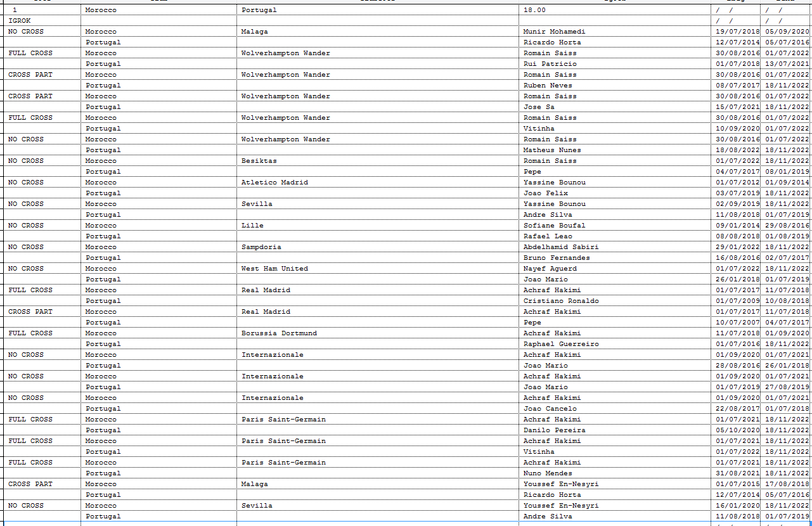The height and width of the screenshot is (526, 812).
Task: Select the date 10/08/2018
Action: click(787, 301)
